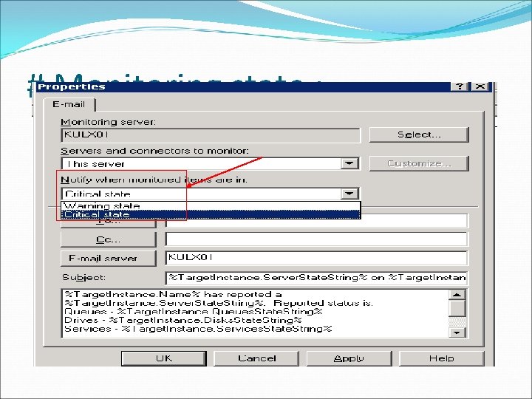
Task: Click the message body scrollbar thumb
Action: (x=457, y=308)
